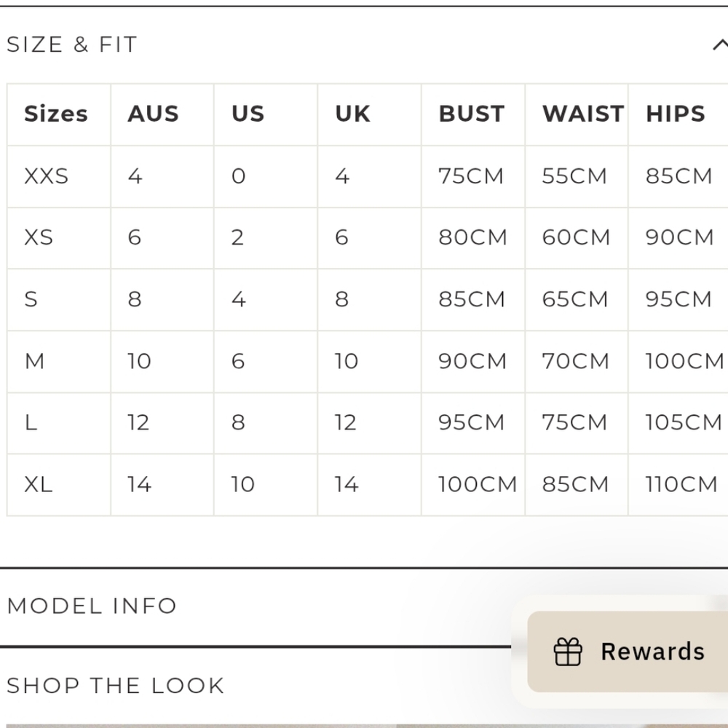Screen dimensions: 728x728
Task: Select the Sizes column header
Action: click(56, 114)
